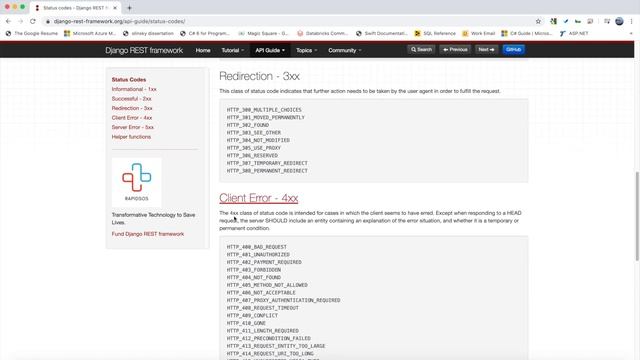Open the Swift Documentation bookmark
The height and width of the screenshot is (360, 640).
(x=381, y=33)
